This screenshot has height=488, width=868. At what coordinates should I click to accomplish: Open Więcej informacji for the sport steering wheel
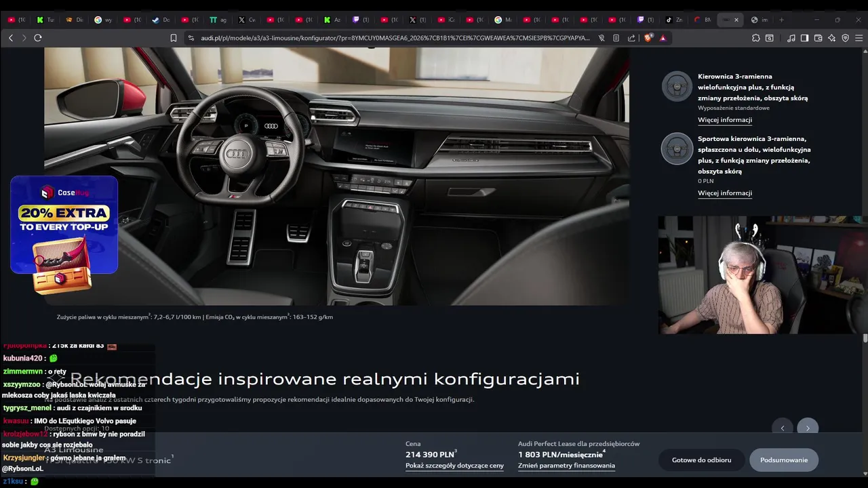725,193
